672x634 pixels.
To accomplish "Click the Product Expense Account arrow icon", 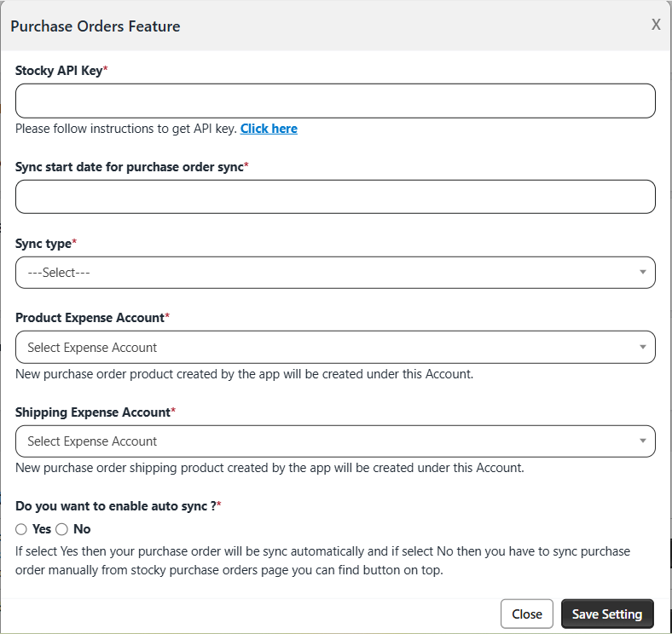I will [x=642, y=348].
